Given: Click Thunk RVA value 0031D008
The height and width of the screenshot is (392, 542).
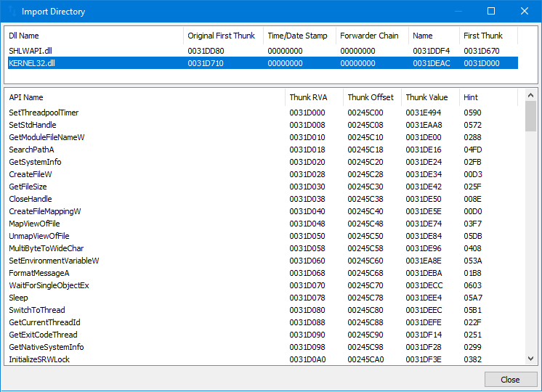Looking at the screenshot, I should (x=307, y=126).
